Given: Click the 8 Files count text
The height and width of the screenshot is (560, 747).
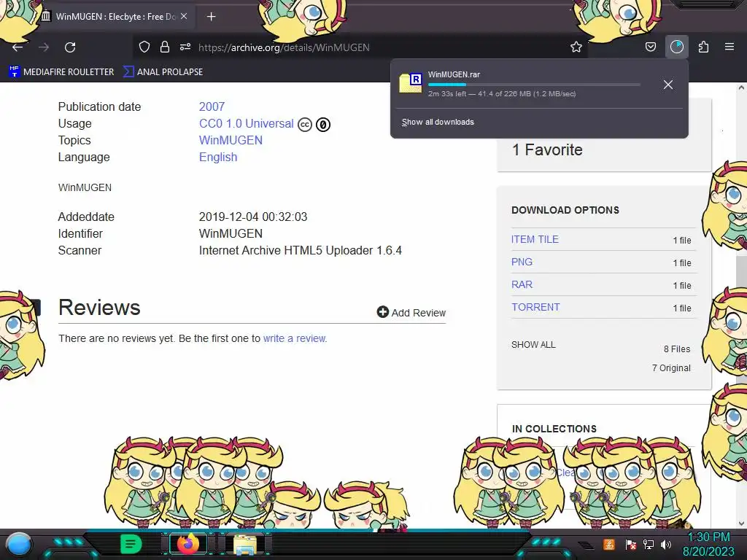Looking at the screenshot, I should pos(677,349).
